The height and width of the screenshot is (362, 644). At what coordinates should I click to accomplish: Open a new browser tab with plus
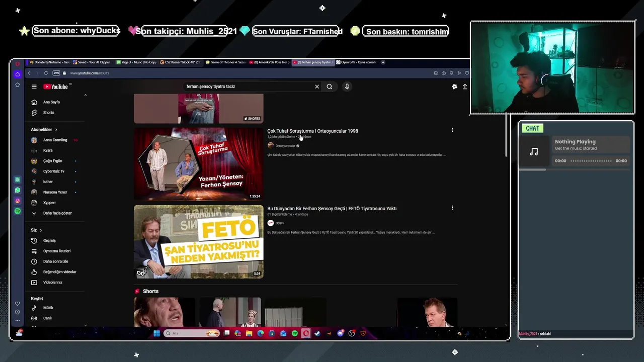(383, 62)
